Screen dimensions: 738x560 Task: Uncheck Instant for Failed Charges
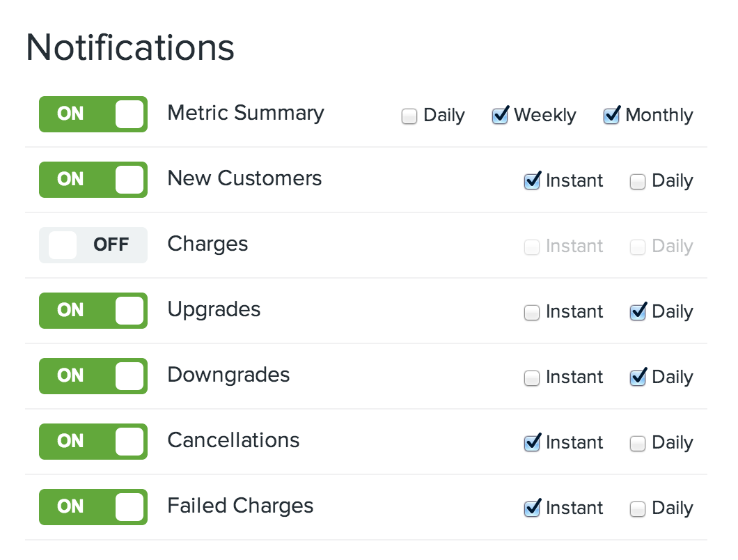[x=532, y=509]
